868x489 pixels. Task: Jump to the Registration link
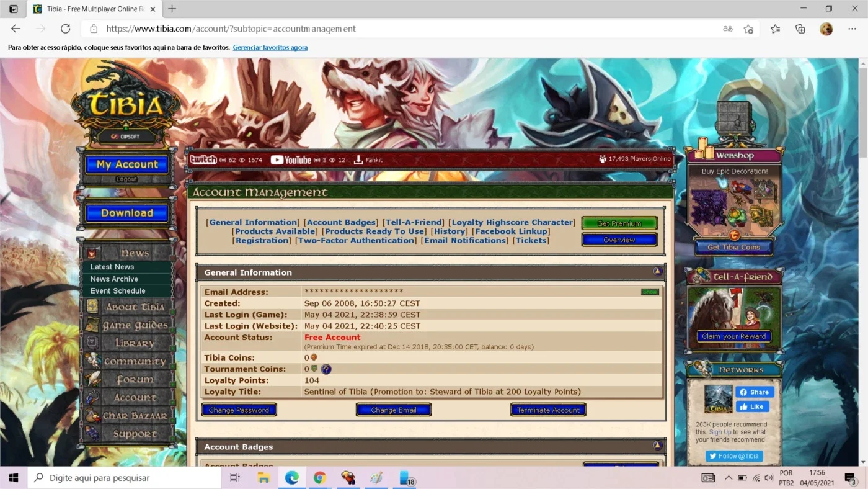click(x=261, y=240)
